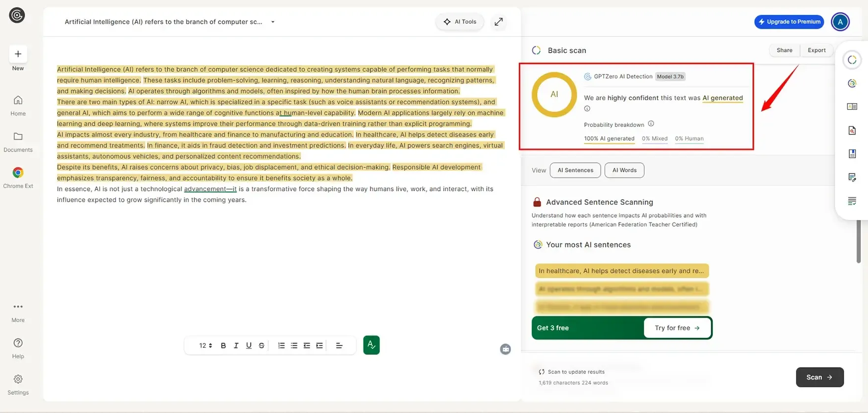
Task: Click the underlined word advancement—it
Action: click(x=210, y=189)
